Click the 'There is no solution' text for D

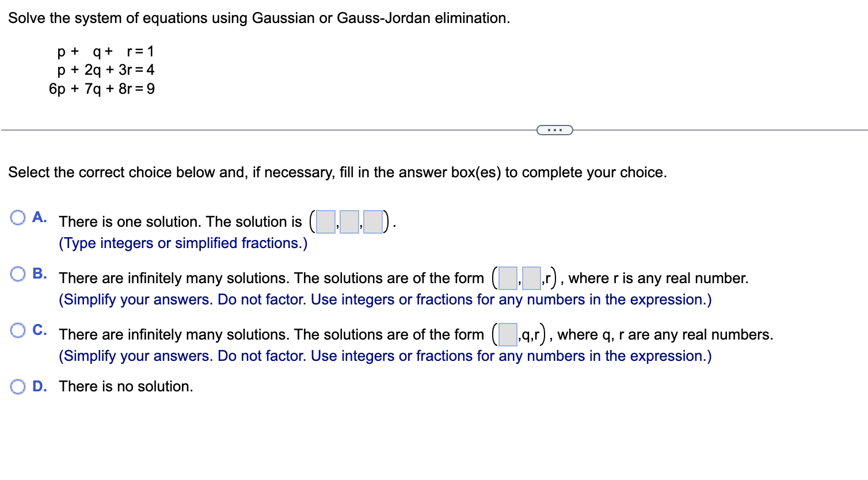tap(125, 386)
